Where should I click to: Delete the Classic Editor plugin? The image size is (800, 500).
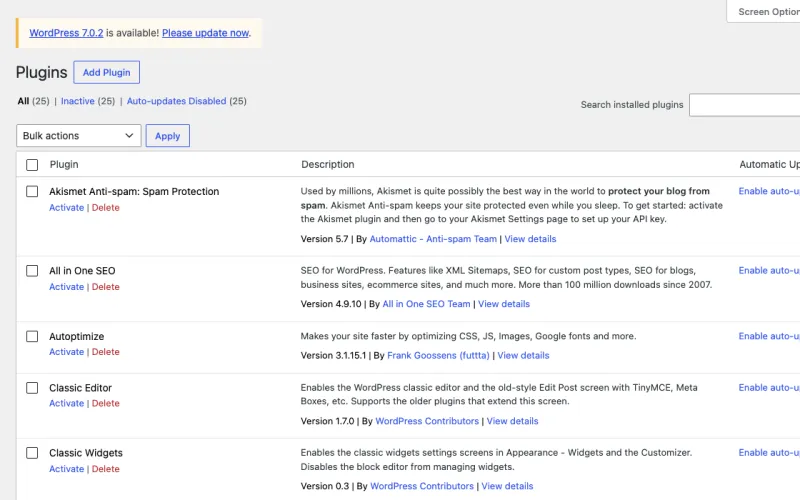pyautogui.click(x=106, y=403)
